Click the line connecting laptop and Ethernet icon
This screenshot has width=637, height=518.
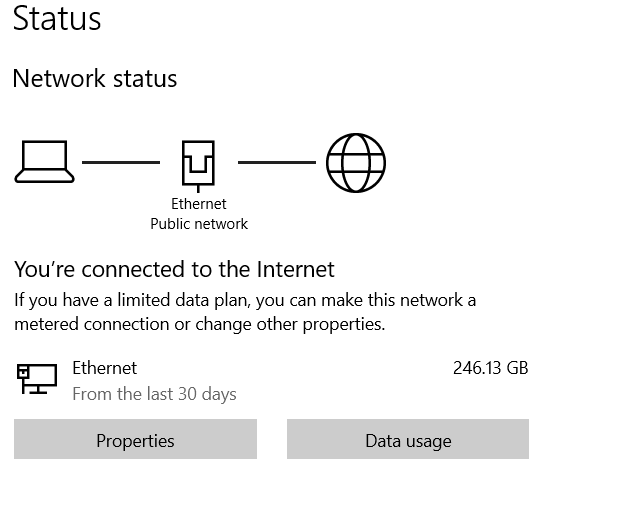click(x=120, y=162)
